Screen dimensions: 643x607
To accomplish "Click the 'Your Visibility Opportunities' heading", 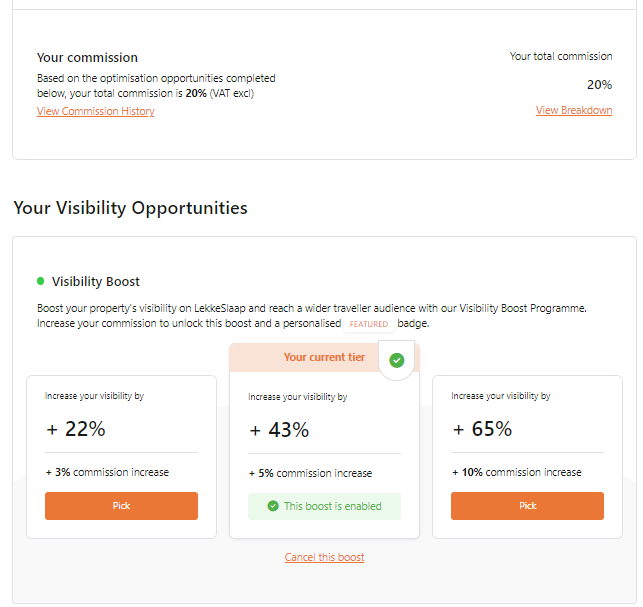I will click(130, 208).
